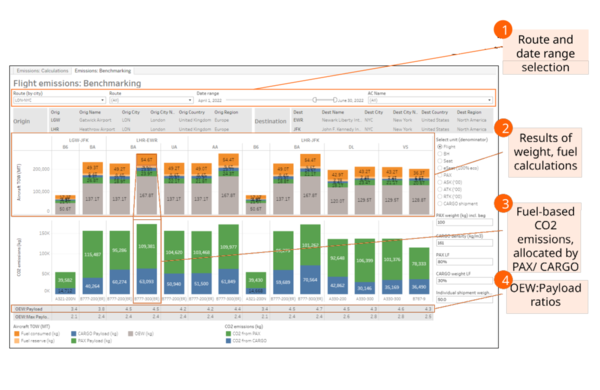The height and width of the screenshot is (390, 600).
Task: Click the OEW:Payload row label
Action: click(x=29, y=309)
